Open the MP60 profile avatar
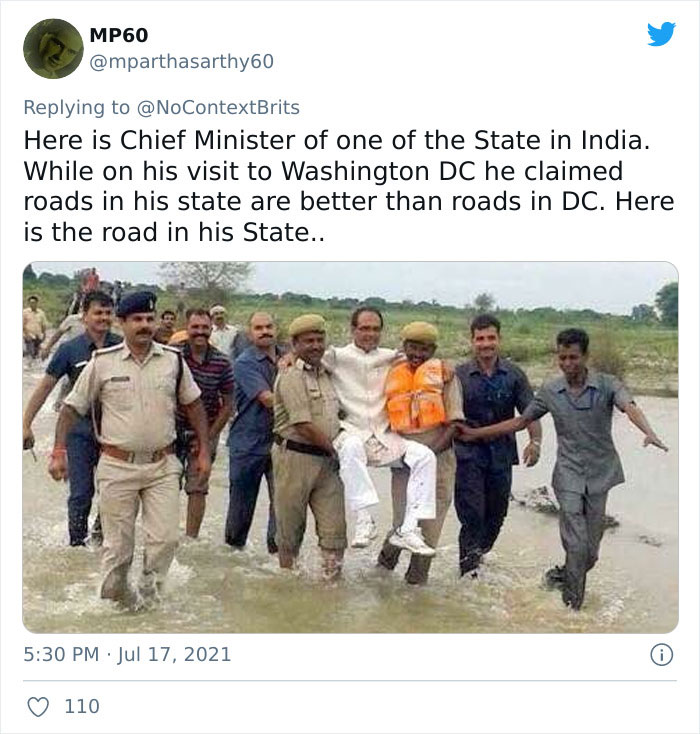Screen dimensions: 700x734 53,48
